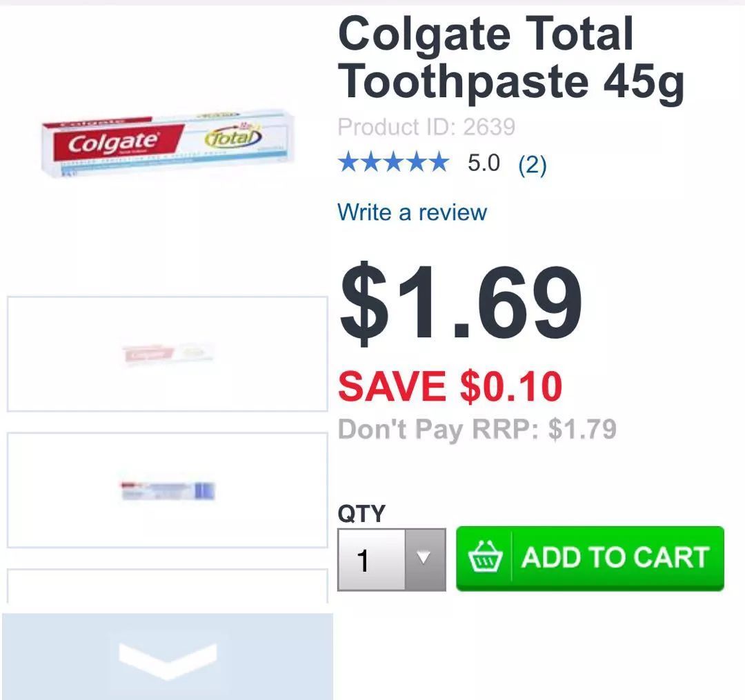Click the red SAVE $0.10 text
The image size is (745, 700).
coord(450,386)
